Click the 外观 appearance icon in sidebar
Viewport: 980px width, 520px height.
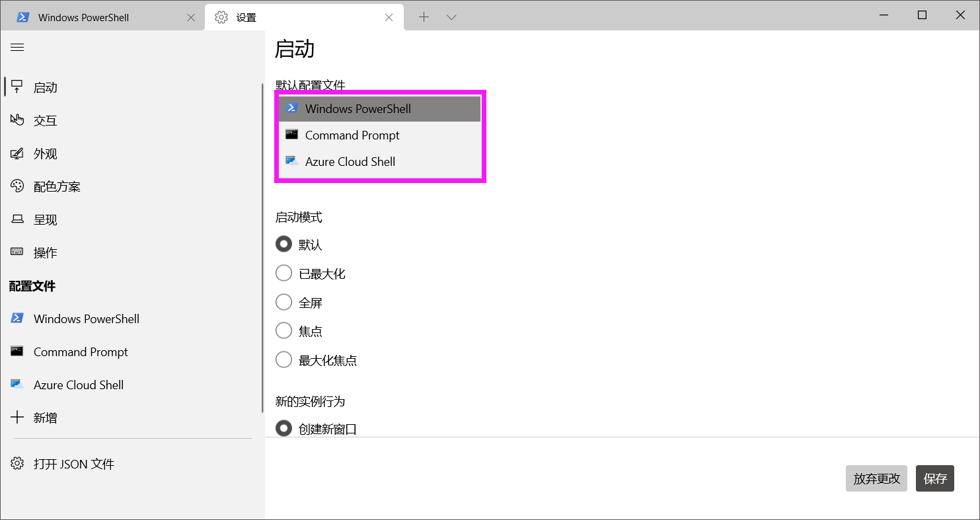[17, 153]
